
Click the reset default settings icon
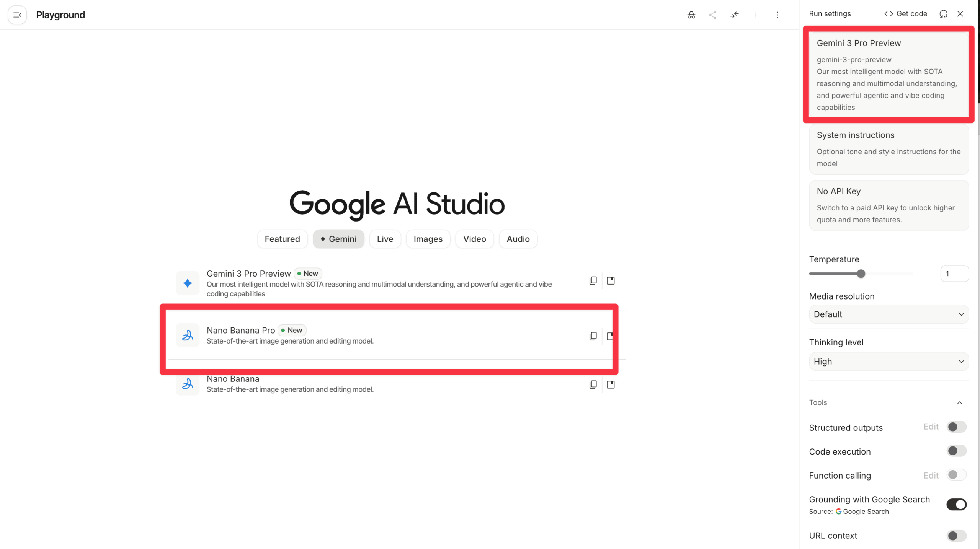click(x=943, y=14)
